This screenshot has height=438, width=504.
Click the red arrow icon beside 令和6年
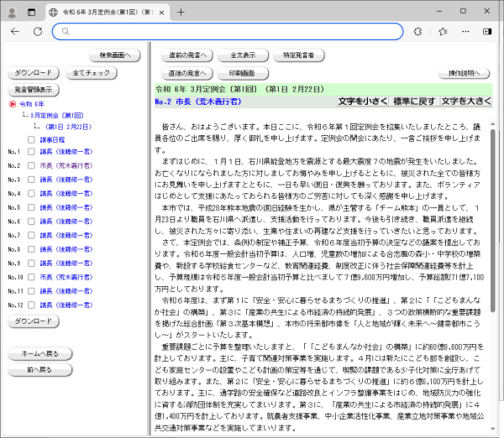(x=13, y=104)
